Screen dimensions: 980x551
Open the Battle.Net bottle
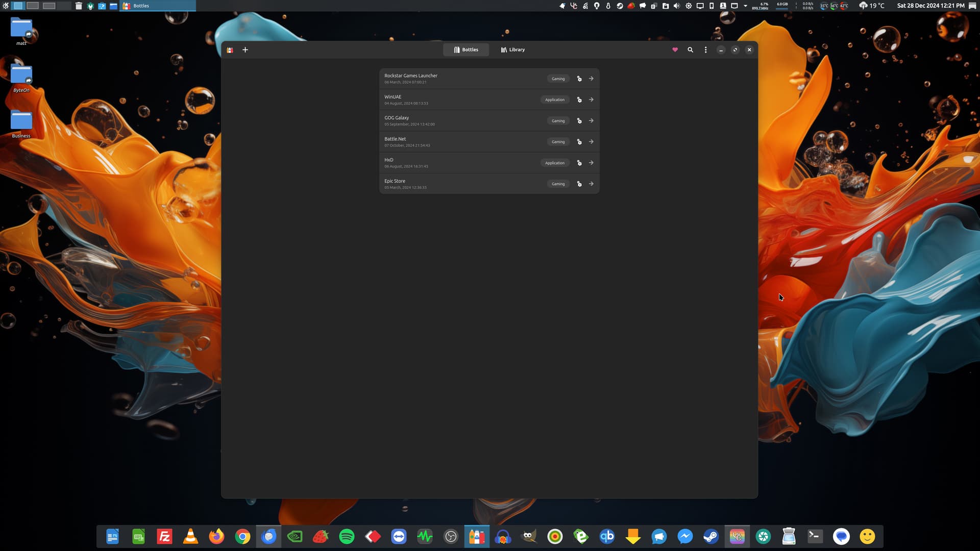(x=489, y=142)
